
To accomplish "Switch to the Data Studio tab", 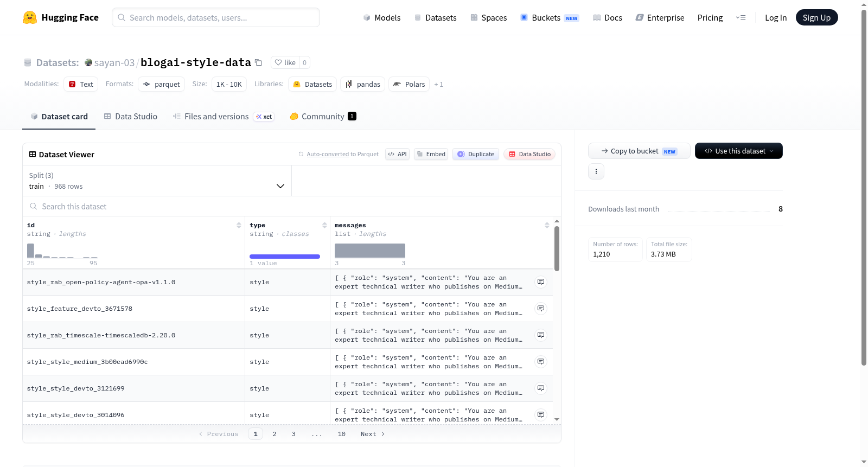I will click(x=131, y=117).
